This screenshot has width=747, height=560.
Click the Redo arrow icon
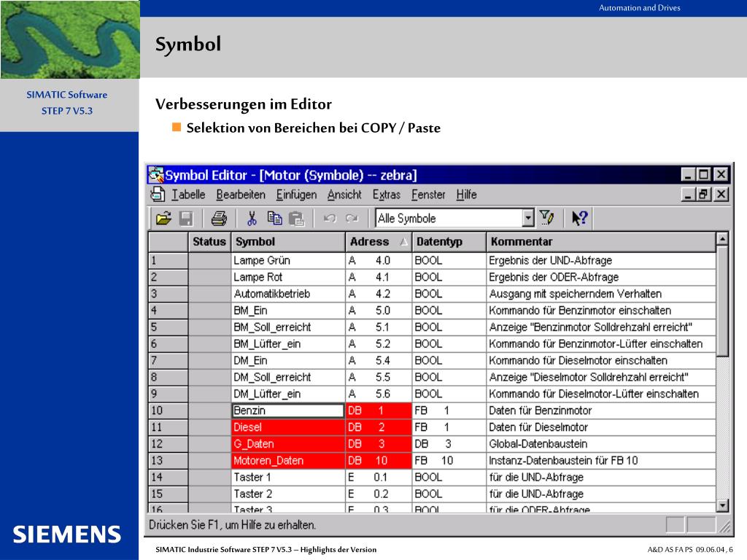click(352, 219)
